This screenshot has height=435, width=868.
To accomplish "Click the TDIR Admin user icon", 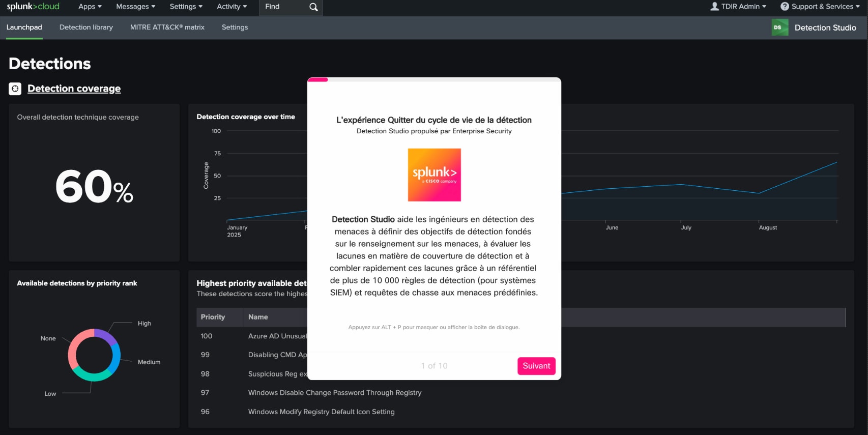I will [714, 7].
